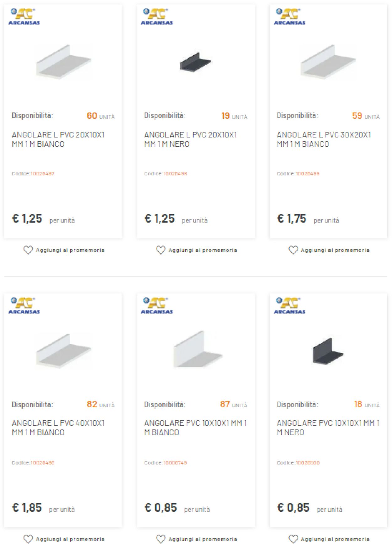Click heart icon under 10X10X1 BIANCO product

coord(161,539)
